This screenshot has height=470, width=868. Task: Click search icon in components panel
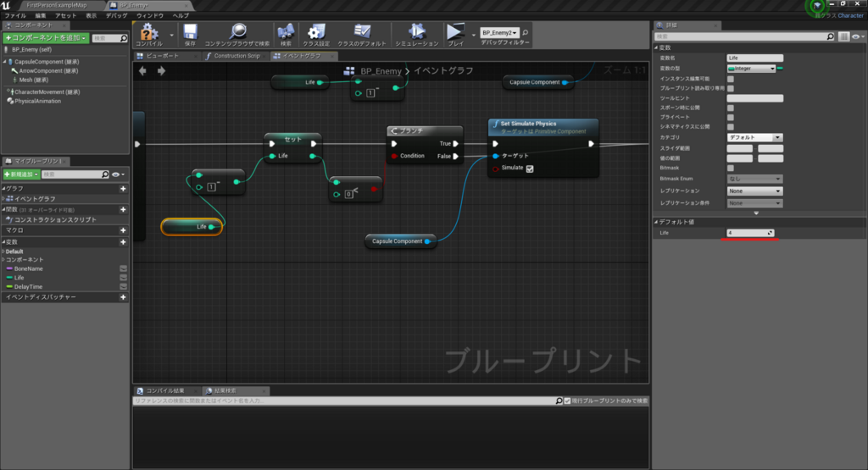pyautogui.click(x=124, y=38)
